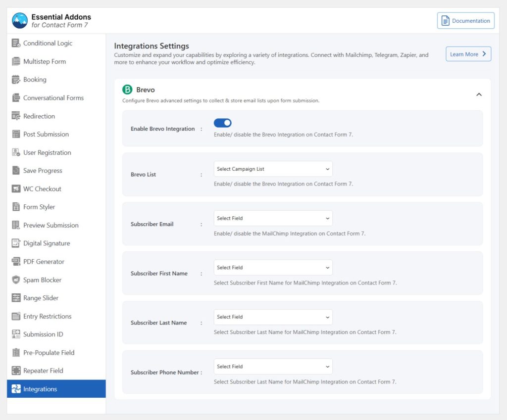Click the Multistep Form sidebar icon
This screenshot has width=507, height=420.
[16, 61]
